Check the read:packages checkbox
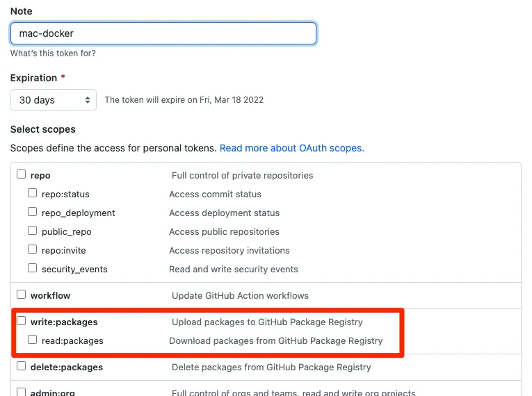 pos(33,340)
